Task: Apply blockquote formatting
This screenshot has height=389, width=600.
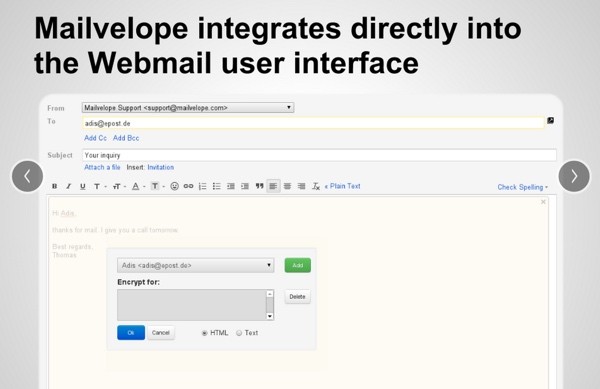Action: 259,186
